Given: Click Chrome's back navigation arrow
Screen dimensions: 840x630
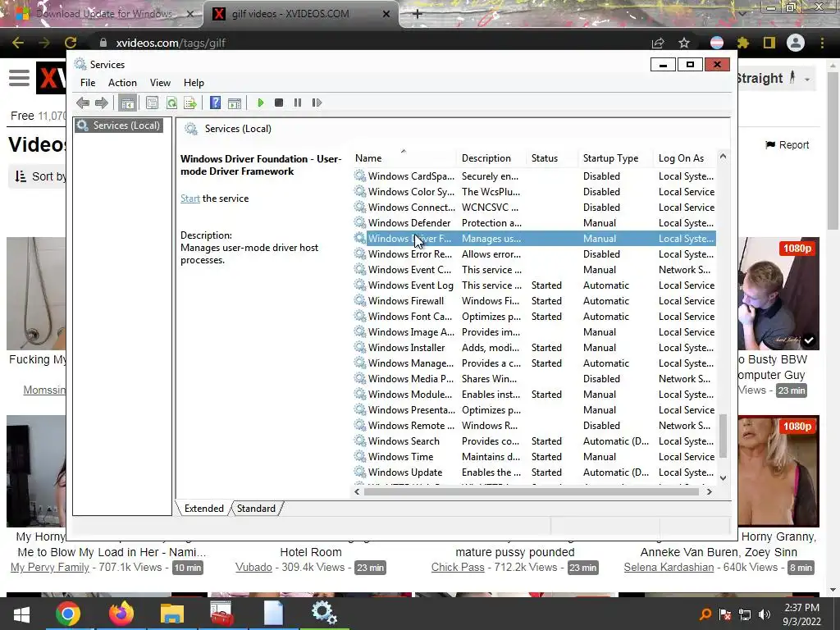Looking at the screenshot, I should coord(18,43).
